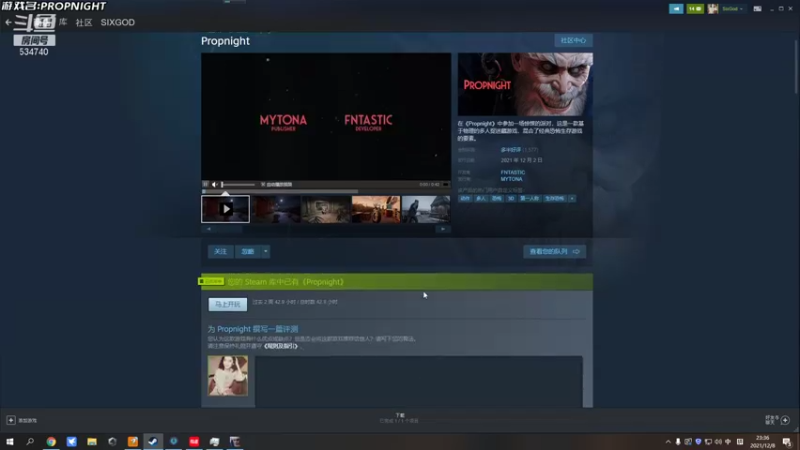The width and height of the screenshot is (800, 450).
Task: Mute the trailer volume speaker icon
Action: tap(215, 184)
